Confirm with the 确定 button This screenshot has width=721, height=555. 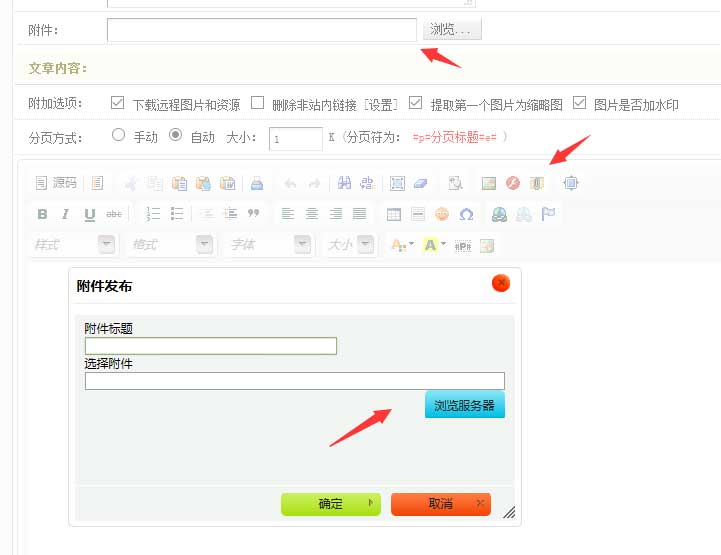click(x=331, y=504)
